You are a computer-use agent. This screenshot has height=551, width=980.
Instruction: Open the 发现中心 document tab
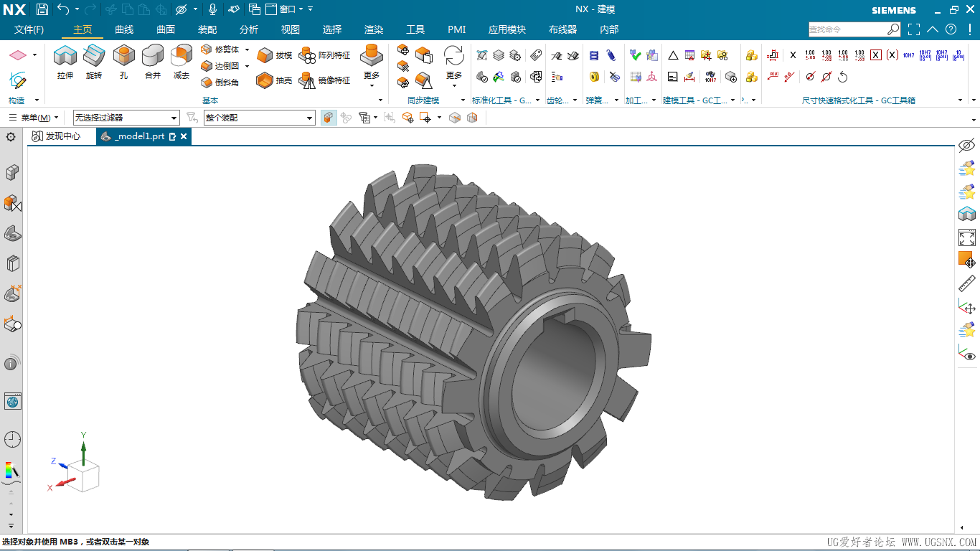click(x=57, y=136)
